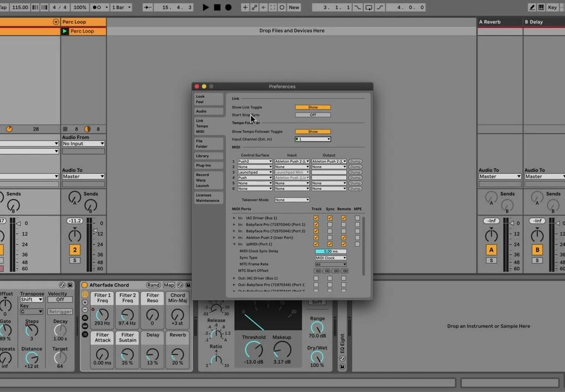565x392 pixels.
Task: Open Audio From No Input dropdown
Action: pos(83,143)
